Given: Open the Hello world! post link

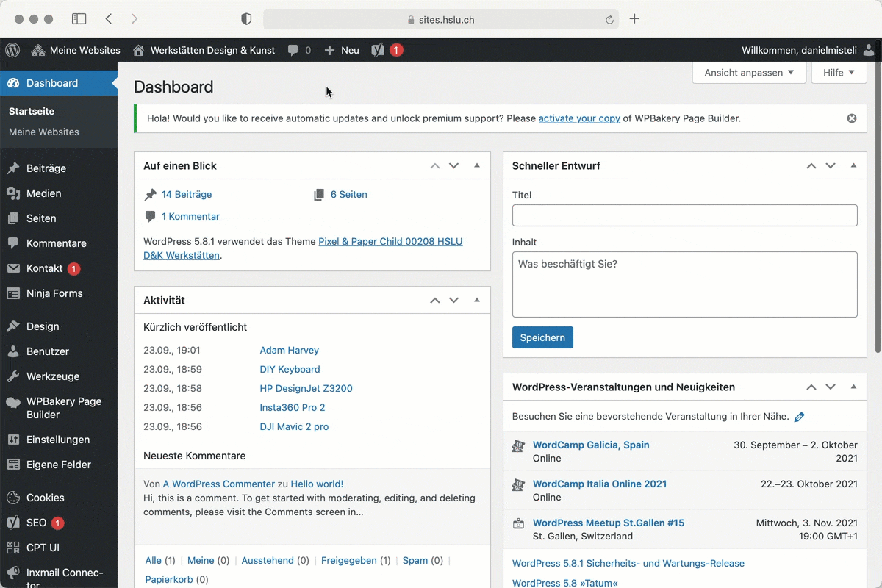Looking at the screenshot, I should coord(318,484).
